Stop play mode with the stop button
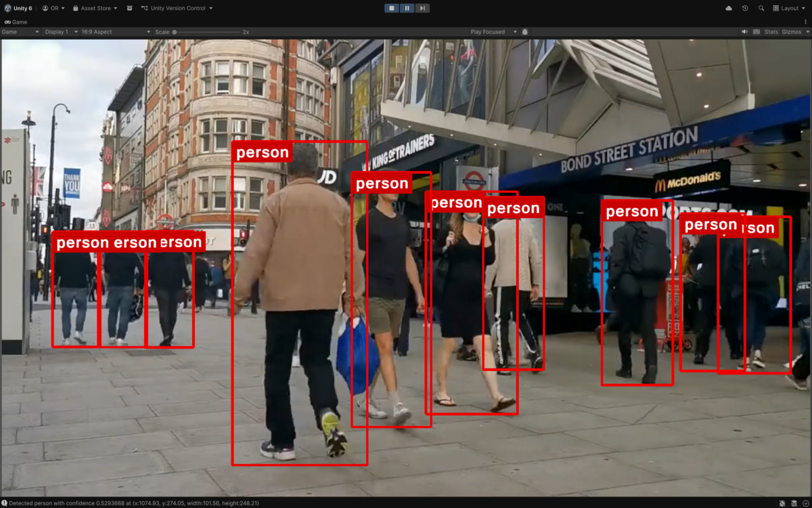Screen dimensions: 812x508 tap(392, 8)
